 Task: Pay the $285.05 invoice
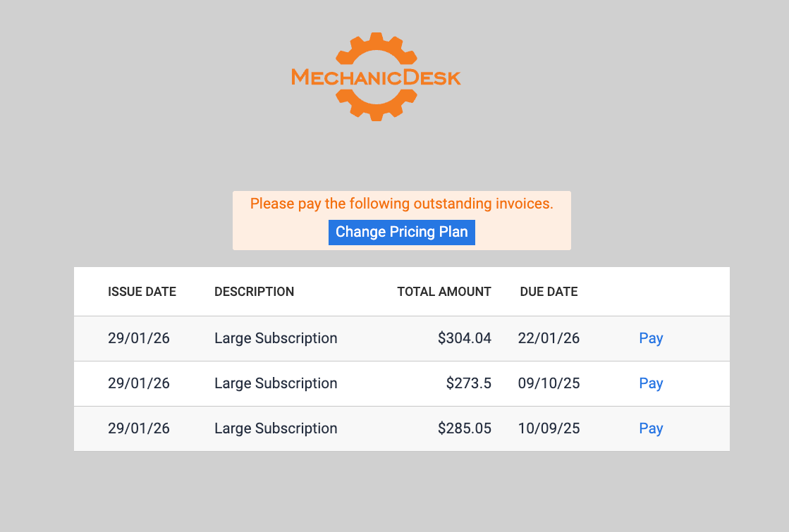coord(650,428)
